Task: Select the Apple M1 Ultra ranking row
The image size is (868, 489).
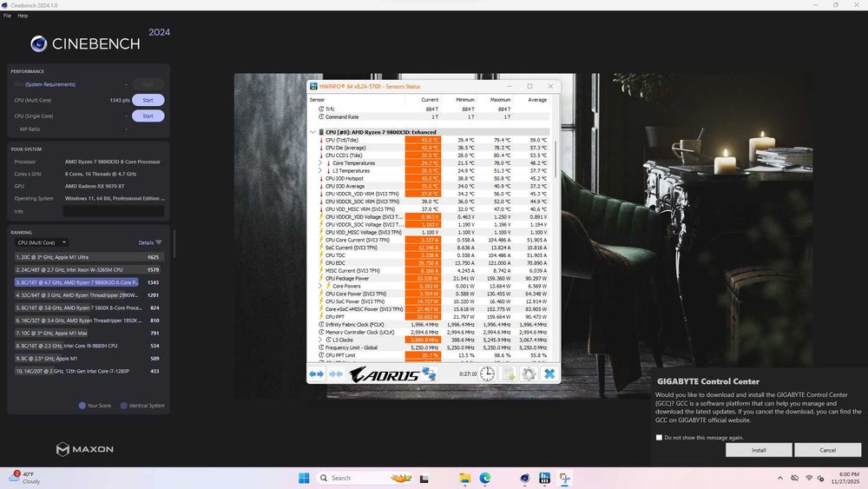Action: [88, 257]
